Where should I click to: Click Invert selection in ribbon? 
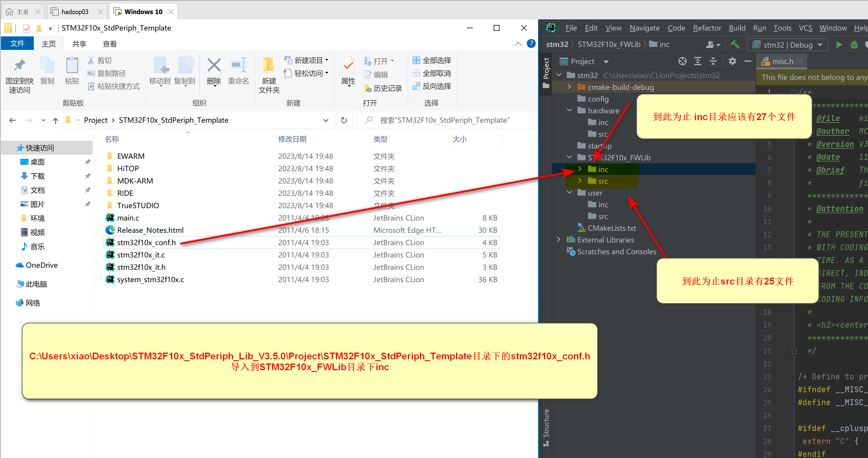(x=432, y=86)
